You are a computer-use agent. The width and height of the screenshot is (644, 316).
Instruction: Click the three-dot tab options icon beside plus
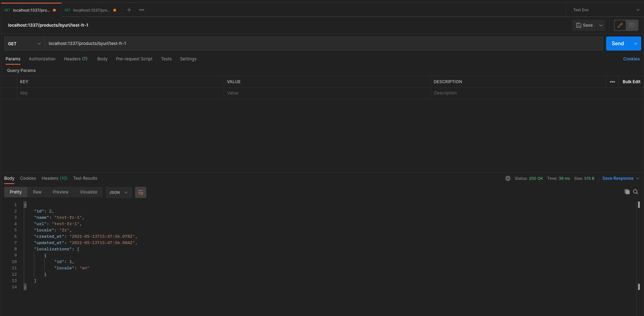click(142, 10)
